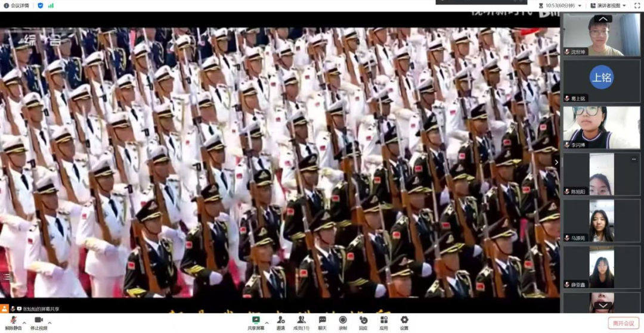Open Speaker View (演讲者视图) layout menu
The width and height of the screenshot is (644, 333).
tap(608, 5)
